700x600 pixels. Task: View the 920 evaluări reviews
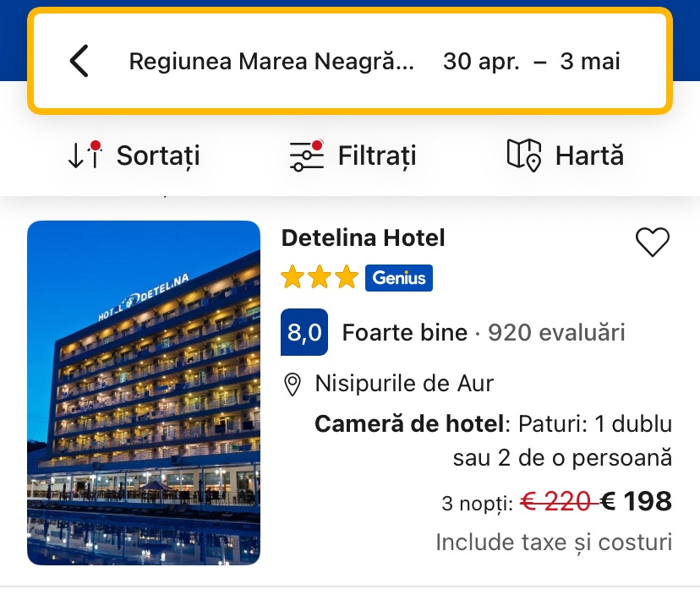pos(556,333)
